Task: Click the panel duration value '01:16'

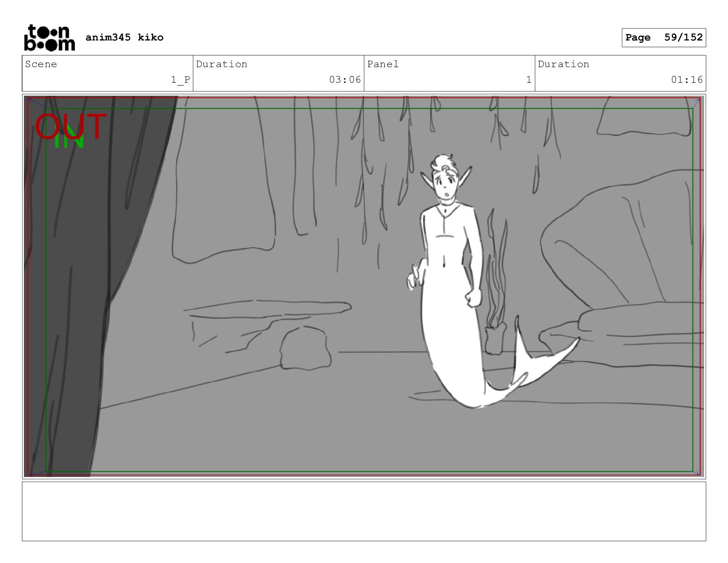Action: [x=687, y=80]
